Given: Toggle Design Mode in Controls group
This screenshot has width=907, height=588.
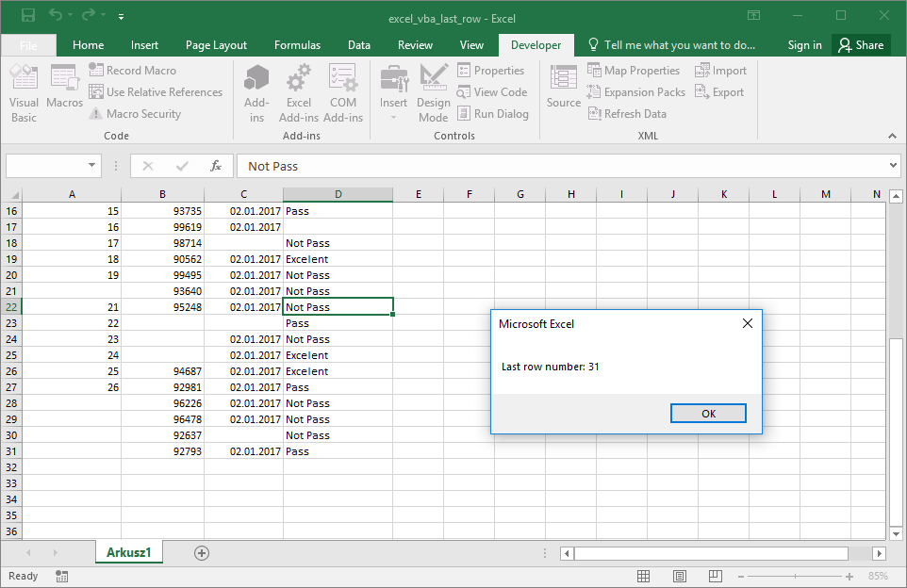Looking at the screenshot, I should (433, 91).
